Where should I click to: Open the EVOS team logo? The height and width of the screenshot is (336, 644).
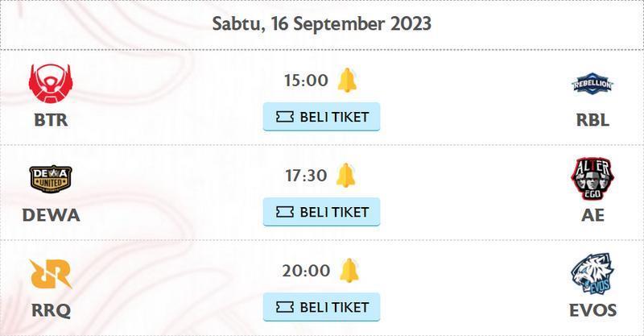tap(592, 273)
